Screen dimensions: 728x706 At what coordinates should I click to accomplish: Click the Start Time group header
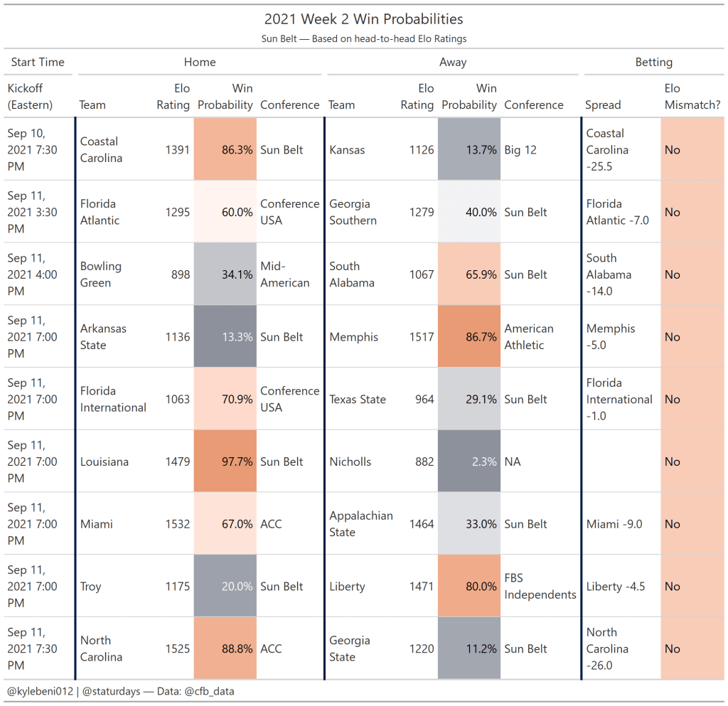38,62
